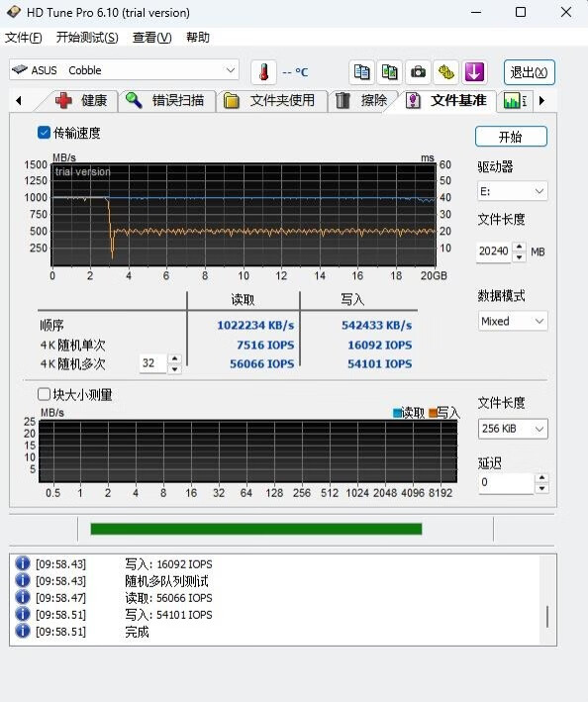The width and height of the screenshot is (588, 702).
Task: Open the ASUS Cobble drive dropdown
Action: pyautogui.click(x=124, y=70)
